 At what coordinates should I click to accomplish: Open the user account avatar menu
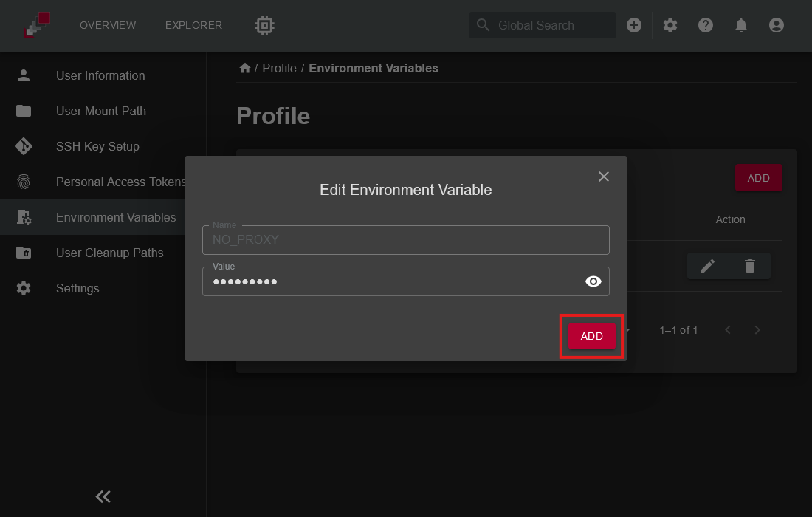click(777, 25)
